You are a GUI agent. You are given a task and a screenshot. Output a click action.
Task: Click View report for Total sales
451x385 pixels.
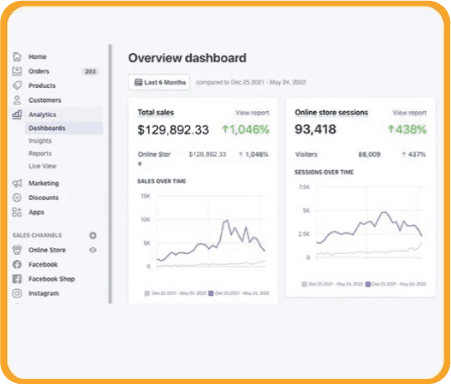coord(252,113)
